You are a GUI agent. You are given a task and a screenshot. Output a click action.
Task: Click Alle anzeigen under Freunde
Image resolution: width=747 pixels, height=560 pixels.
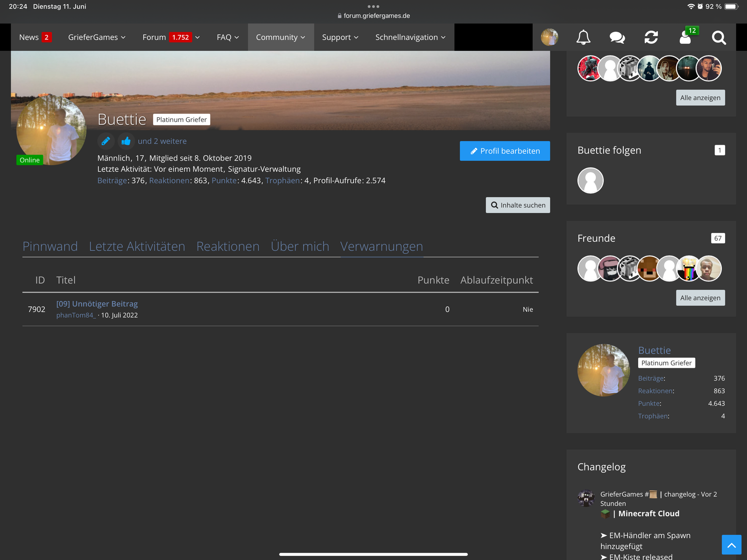[x=700, y=298]
